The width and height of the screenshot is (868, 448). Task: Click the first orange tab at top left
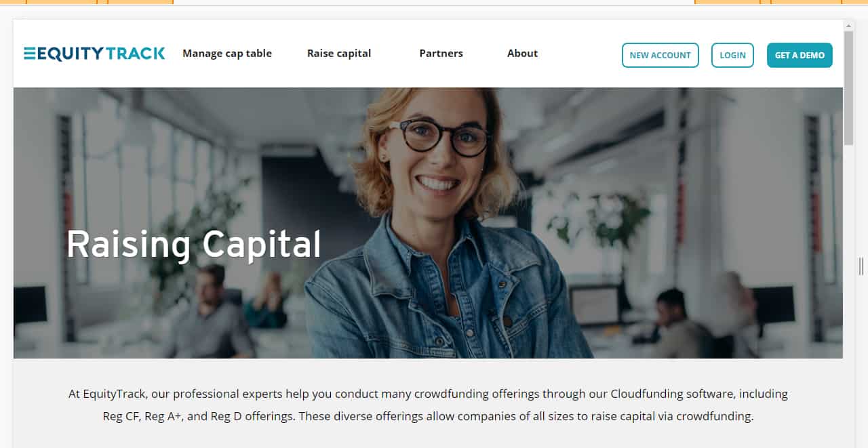[x=13, y=1]
